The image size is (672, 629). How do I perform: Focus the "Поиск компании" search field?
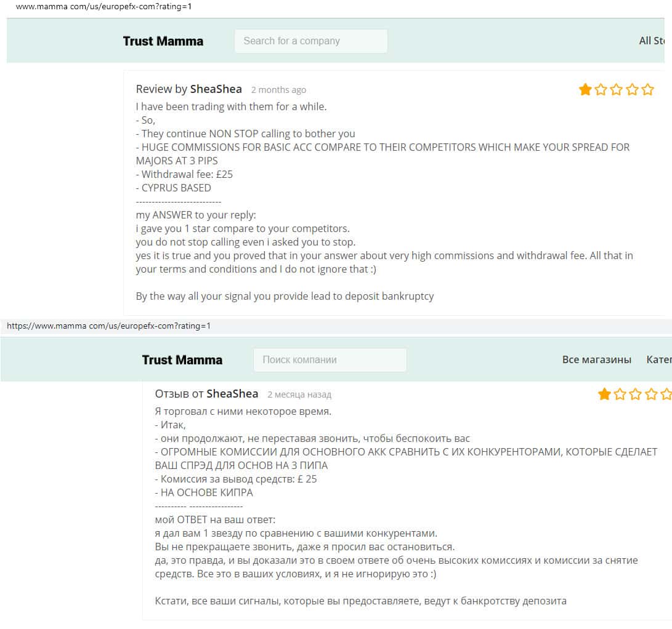click(x=330, y=360)
